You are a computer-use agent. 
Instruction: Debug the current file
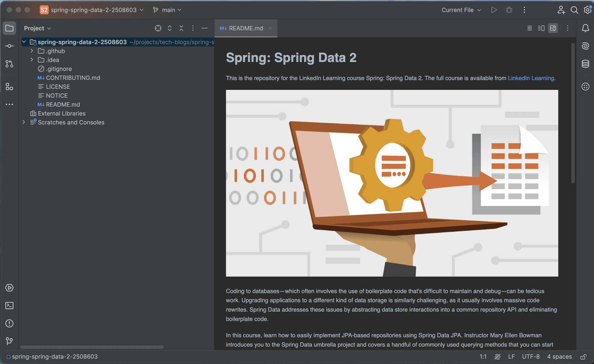point(509,10)
